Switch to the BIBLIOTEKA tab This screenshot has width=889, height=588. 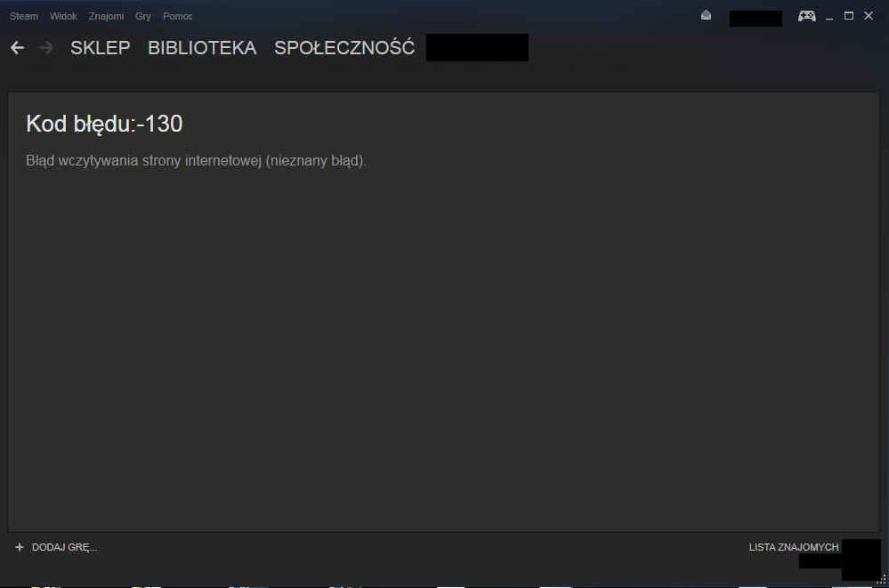[202, 48]
